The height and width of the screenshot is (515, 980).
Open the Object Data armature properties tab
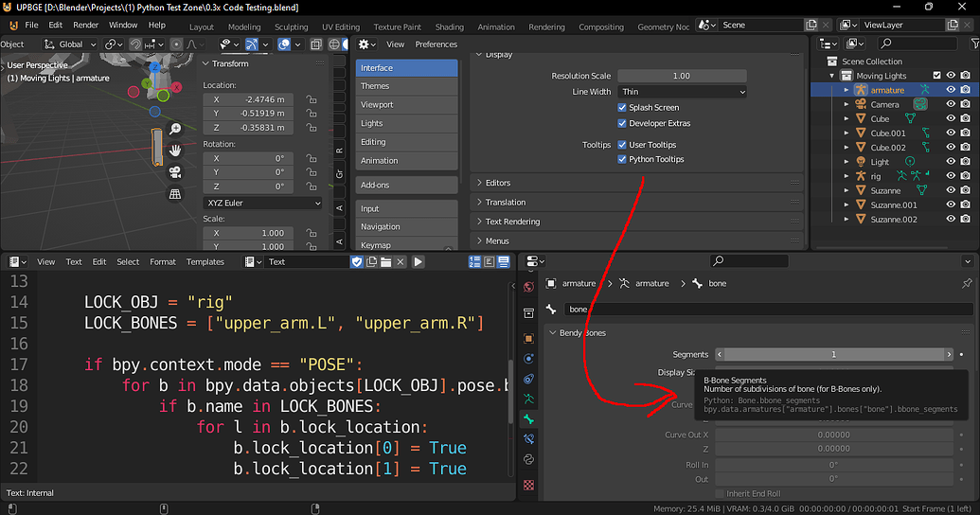(x=528, y=399)
